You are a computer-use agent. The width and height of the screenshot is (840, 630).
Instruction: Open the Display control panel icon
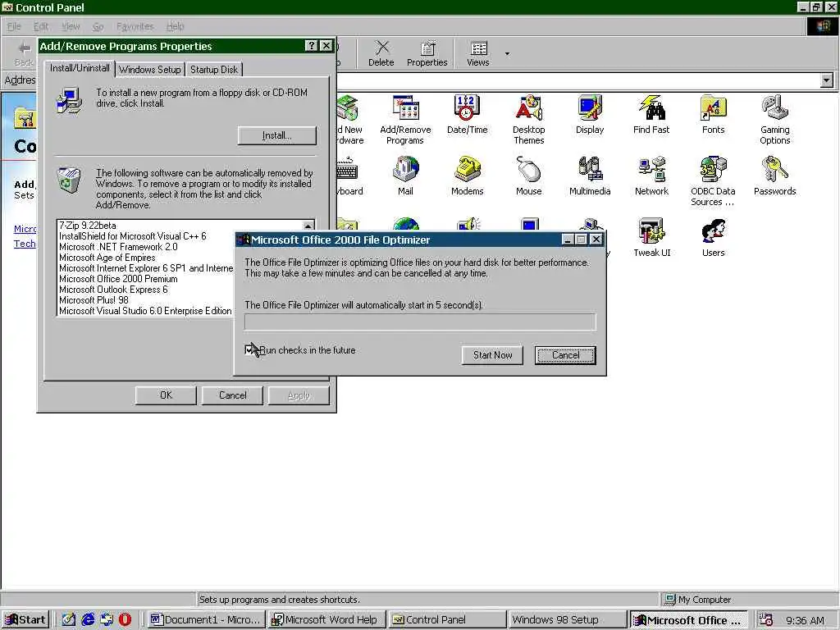(589, 114)
